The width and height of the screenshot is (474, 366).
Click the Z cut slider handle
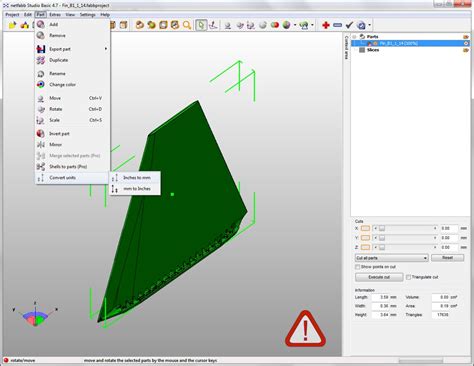pos(382,247)
